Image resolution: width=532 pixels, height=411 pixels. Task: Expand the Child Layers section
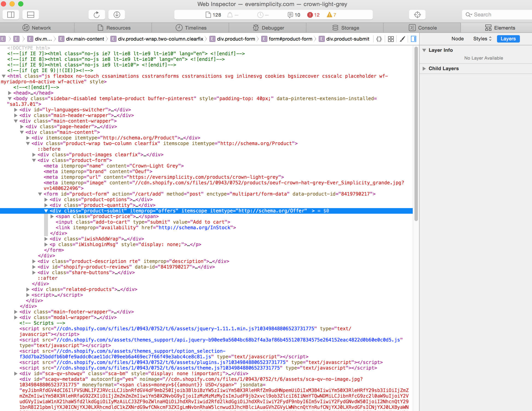pos(424,69)
